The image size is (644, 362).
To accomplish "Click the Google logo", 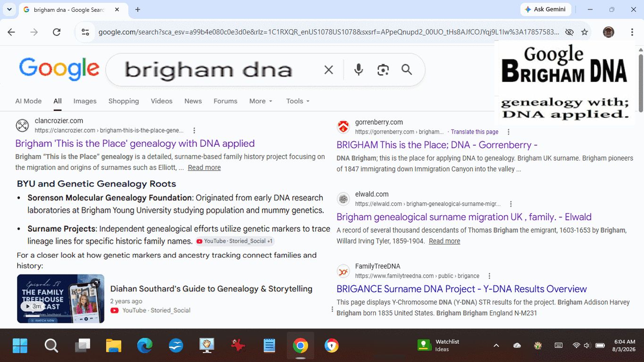I will coord(59,69).
